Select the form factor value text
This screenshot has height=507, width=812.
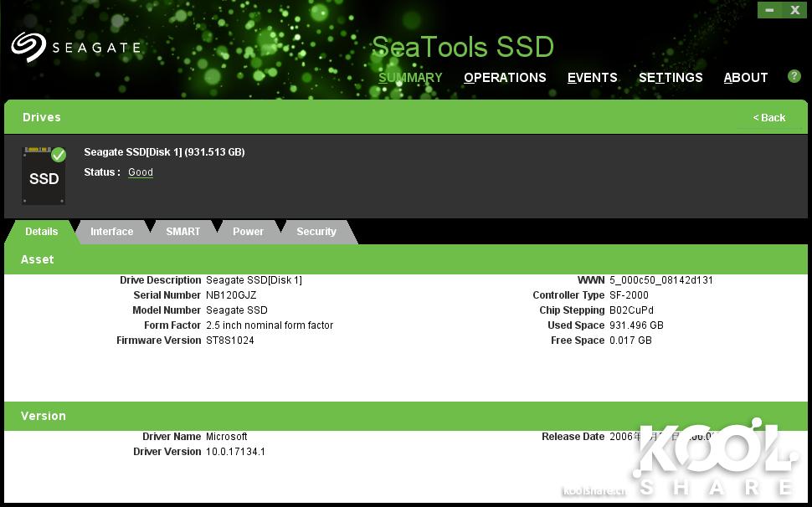pos(270,325)
